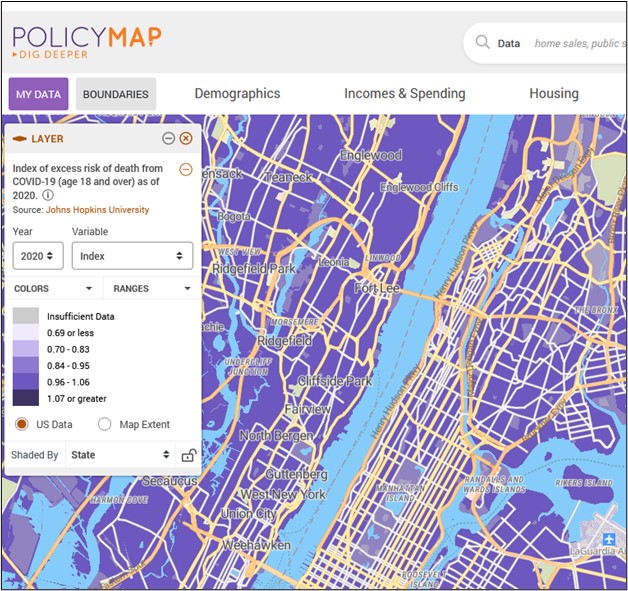628x591 pixels.
Task: Close the Layer panel
Action: tap(186, 139)
